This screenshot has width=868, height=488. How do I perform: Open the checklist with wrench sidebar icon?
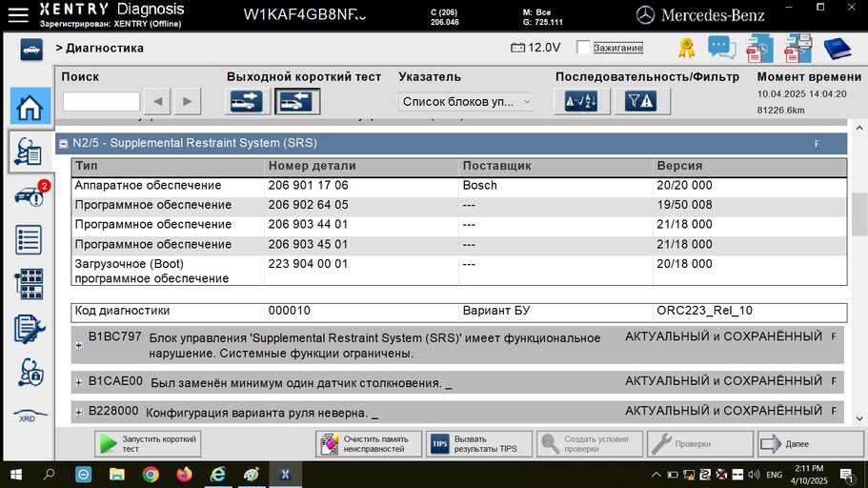click(29, 329)
